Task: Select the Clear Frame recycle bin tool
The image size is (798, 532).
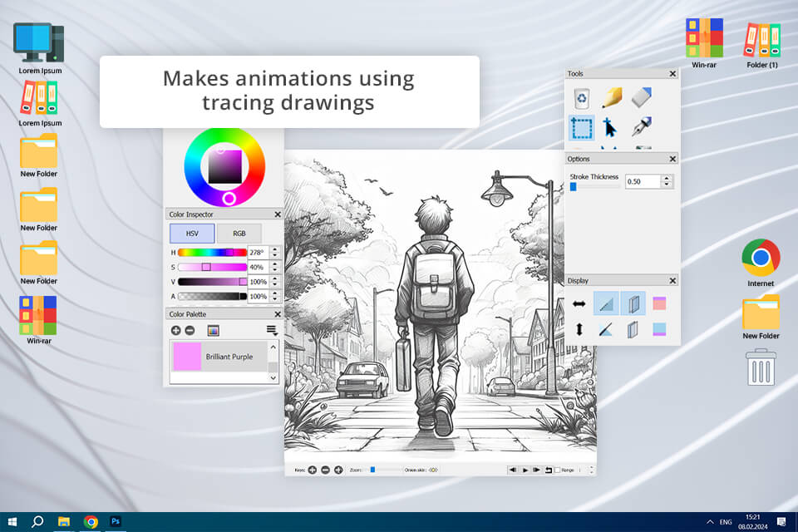Action: click(581, 98)
